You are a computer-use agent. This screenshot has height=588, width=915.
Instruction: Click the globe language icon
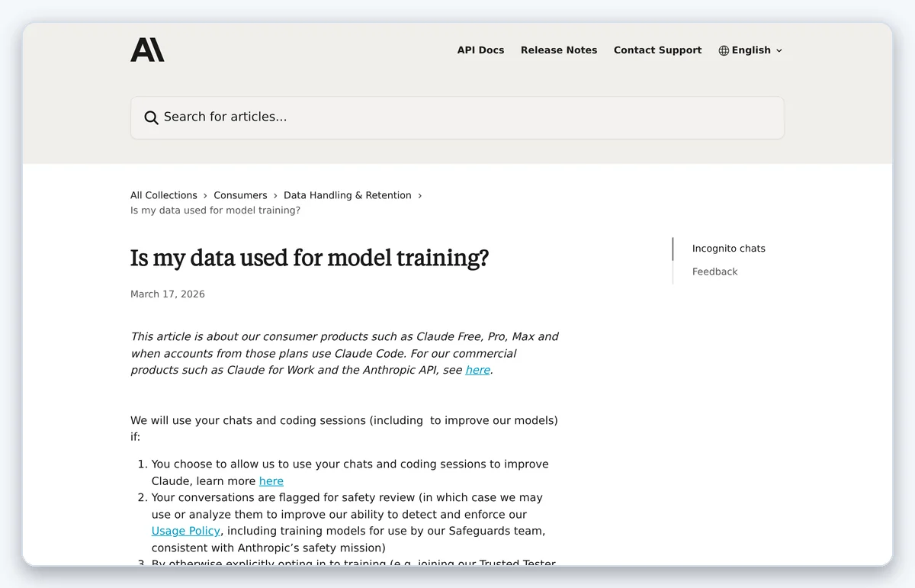[724, 50]
